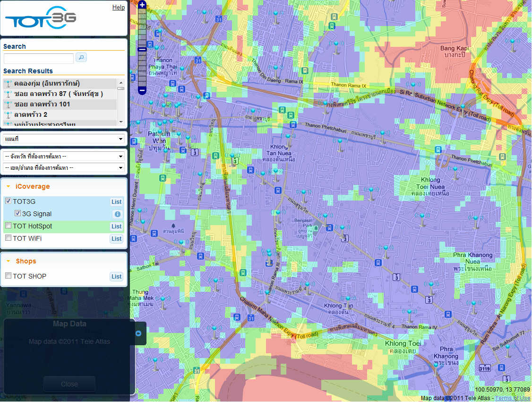Viewport: 532px width, 402px height.
Task: Click the TOT3G logo
Action: [x=41, y=18]
